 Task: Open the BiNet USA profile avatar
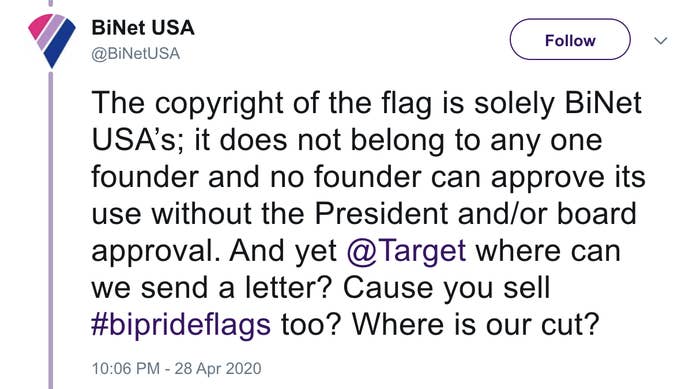(52, 41)
